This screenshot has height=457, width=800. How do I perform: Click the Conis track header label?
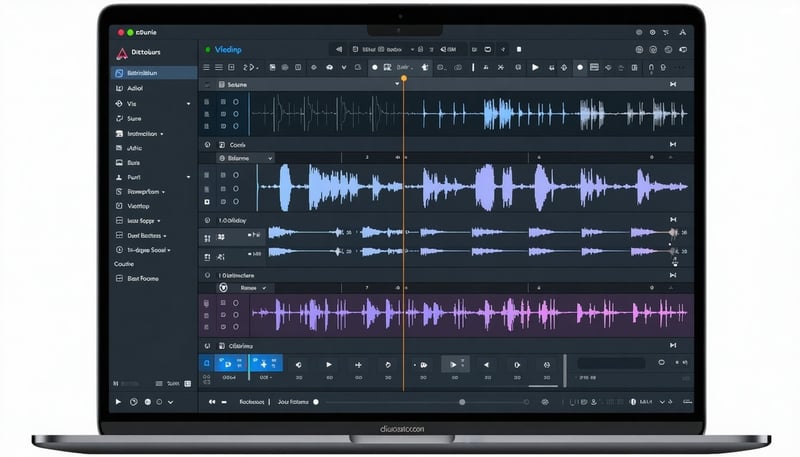(x=238, y=145)
